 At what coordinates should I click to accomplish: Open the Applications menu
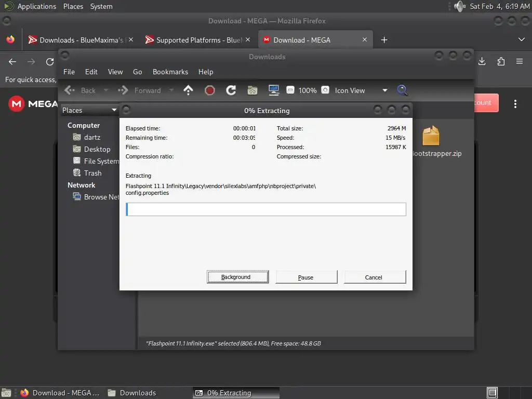point(37,6)
